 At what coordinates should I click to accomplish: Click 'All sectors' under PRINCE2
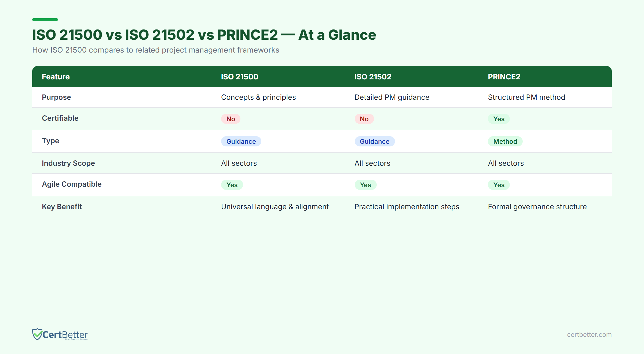pos(506,163)
